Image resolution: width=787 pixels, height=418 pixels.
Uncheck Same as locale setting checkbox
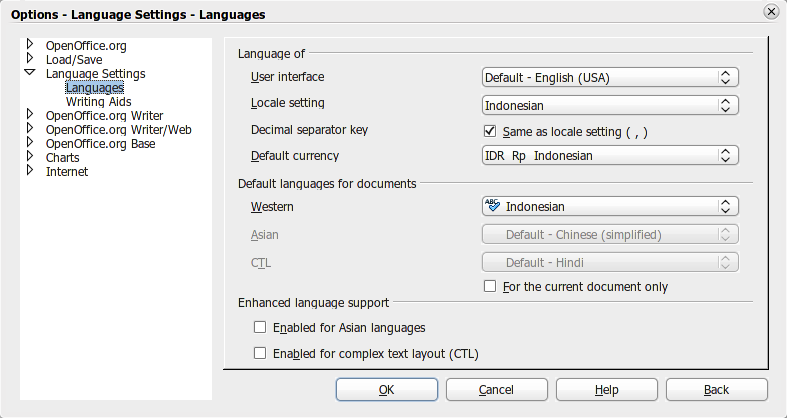[490, 131]
